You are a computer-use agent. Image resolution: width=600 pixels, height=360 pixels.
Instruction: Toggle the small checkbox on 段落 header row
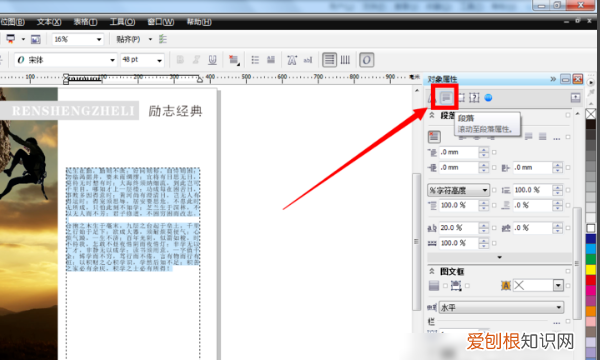coord(568,115)
